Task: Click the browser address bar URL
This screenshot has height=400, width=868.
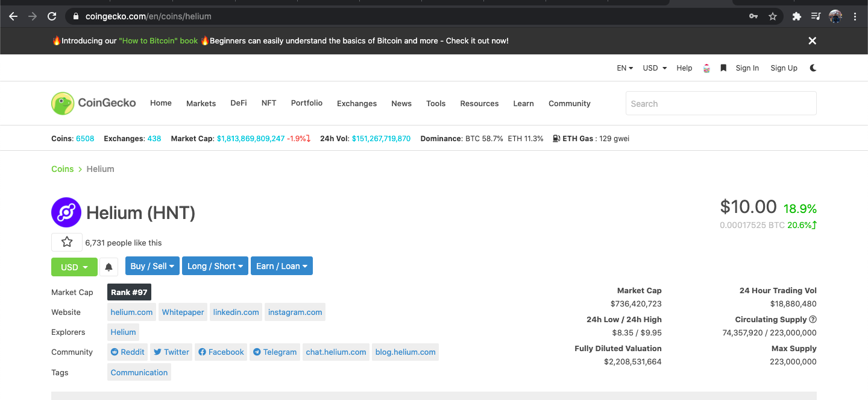Action: [148, 16]
